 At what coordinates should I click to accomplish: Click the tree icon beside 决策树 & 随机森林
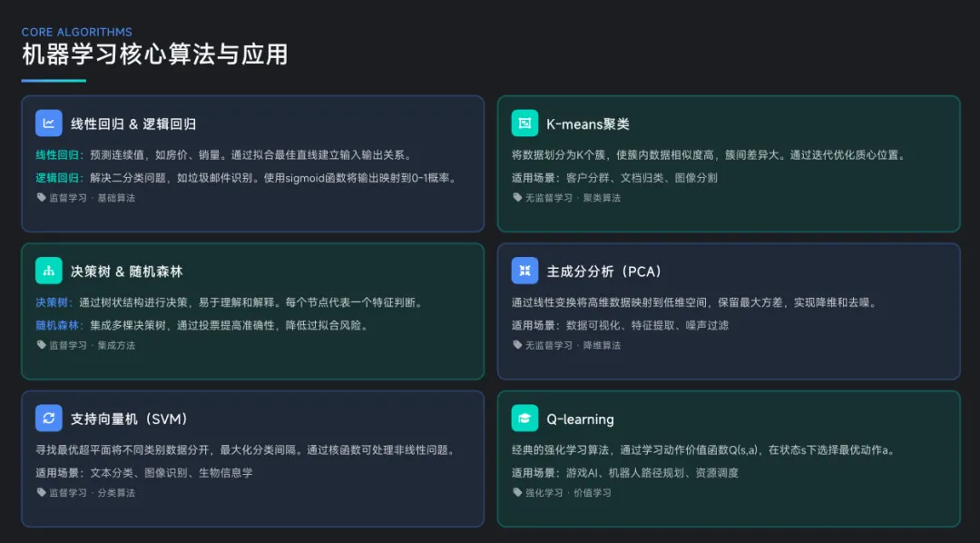point(49,271)
